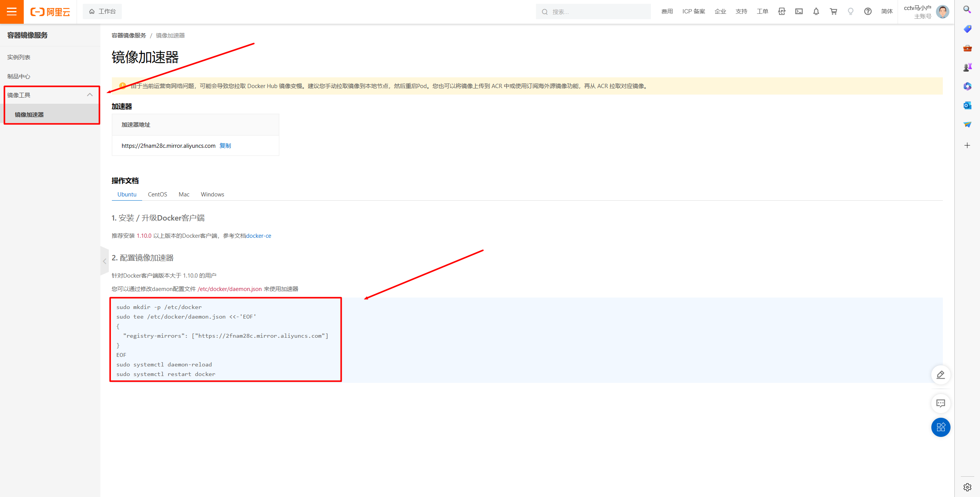
Task: Switch to the Mac tab
Action: pos(184,194)
